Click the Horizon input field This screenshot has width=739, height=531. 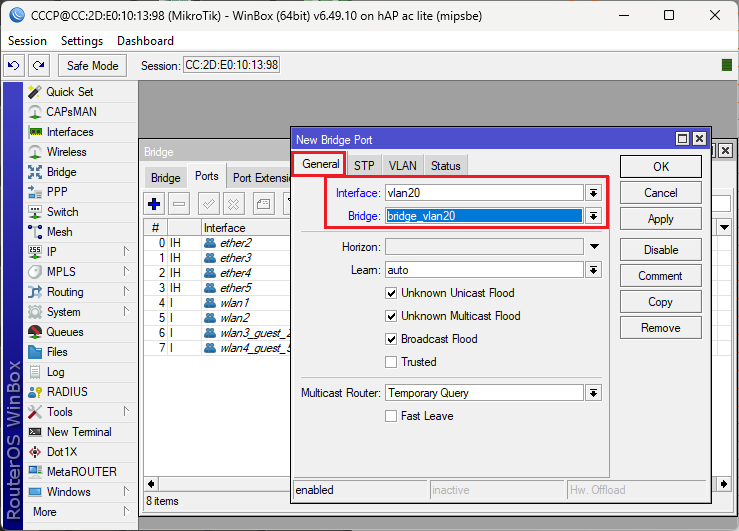click(484, 247)
